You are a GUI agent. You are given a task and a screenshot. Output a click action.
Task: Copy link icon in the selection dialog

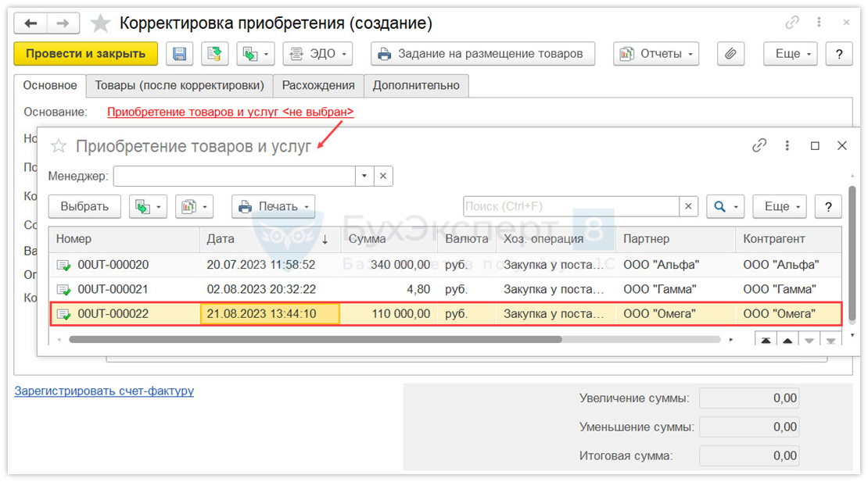(x=759, y=145)
